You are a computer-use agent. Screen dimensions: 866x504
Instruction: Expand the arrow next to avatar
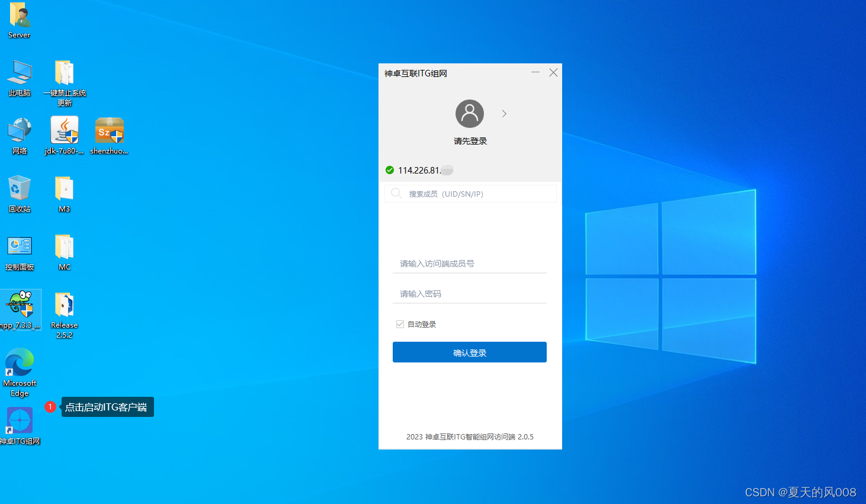tap(504, 114)
